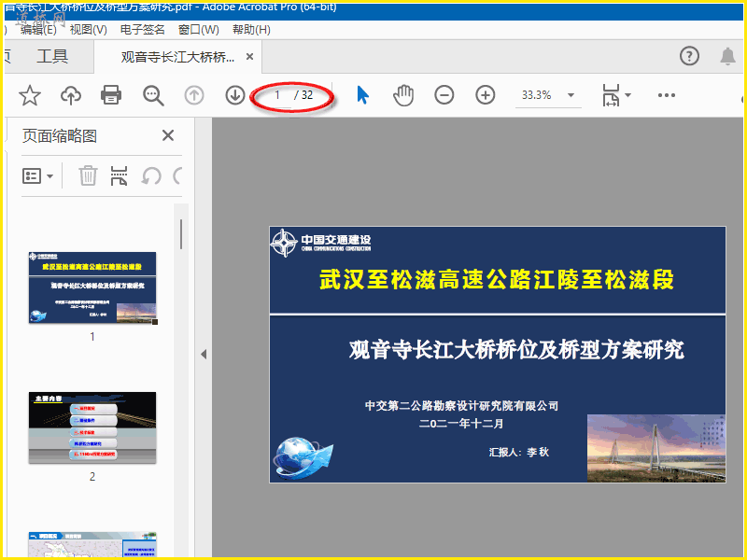Click the 页面缩略图 panel title
Viewport: 747px width, 560px height.
pyautogui.click(x=60, y=136)
